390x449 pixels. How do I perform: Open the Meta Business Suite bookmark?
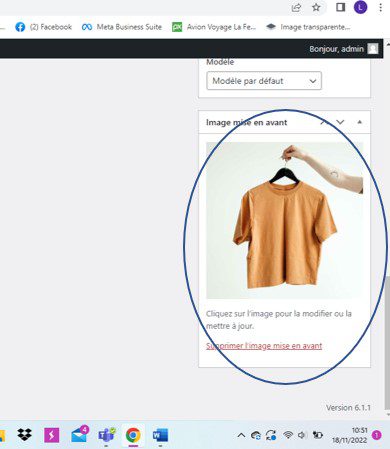(122, 27)
